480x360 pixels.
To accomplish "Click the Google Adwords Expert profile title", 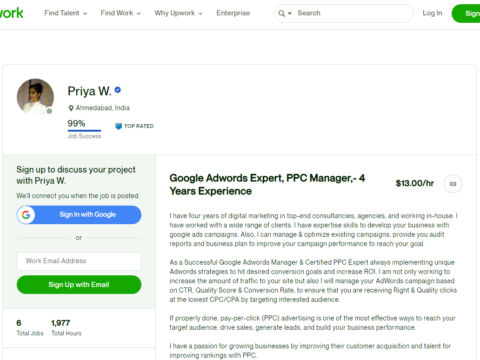I will (x=267, y=184).
